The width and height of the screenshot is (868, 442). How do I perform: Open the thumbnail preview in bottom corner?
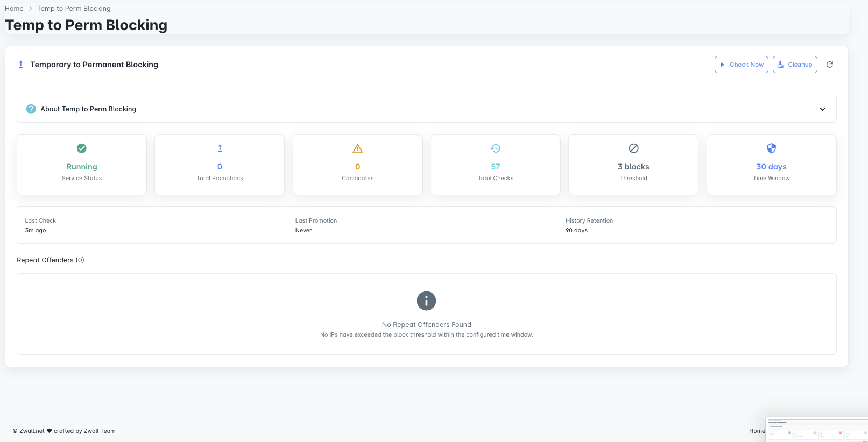[x=816, y=430]
